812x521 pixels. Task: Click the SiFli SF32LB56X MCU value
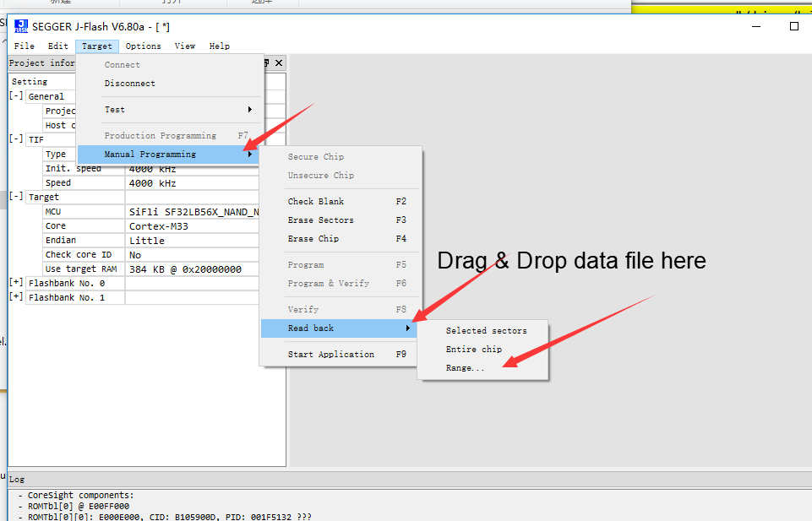tap(192, 212)
